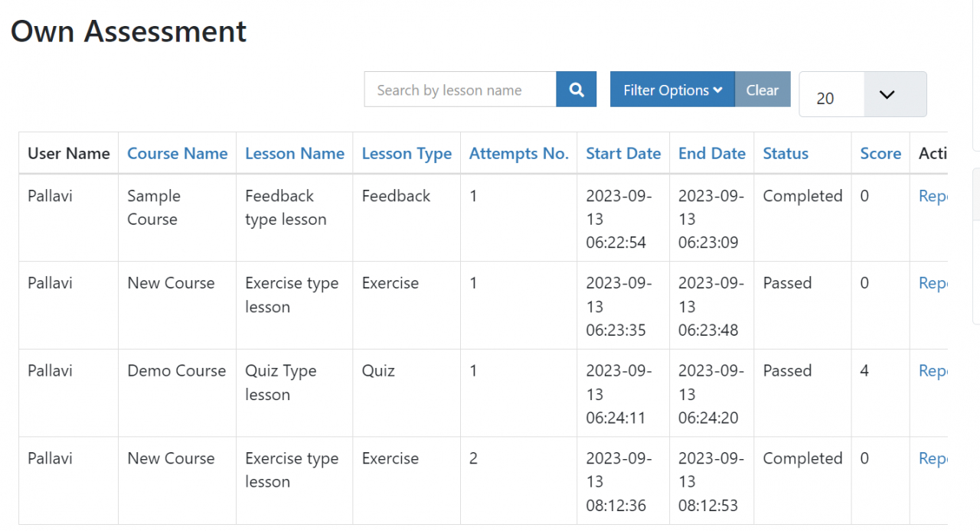Sort table by Course Name column
This screenshot has height=531, width=980.
[x=177, y=153]
